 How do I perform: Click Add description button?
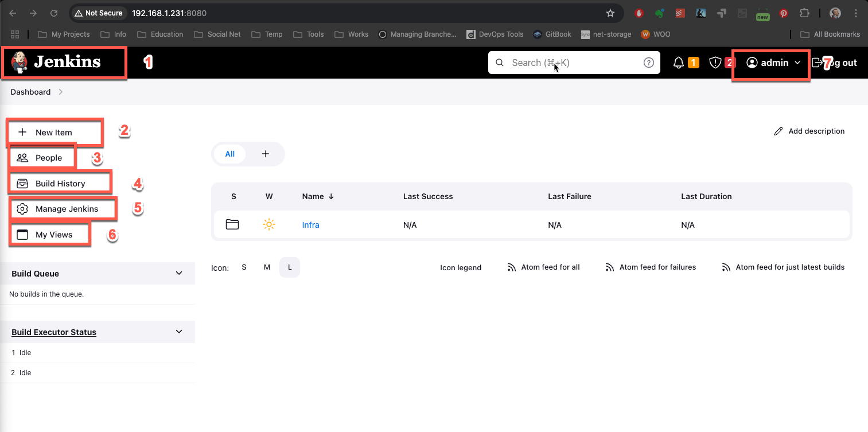(x=809, y=131)
